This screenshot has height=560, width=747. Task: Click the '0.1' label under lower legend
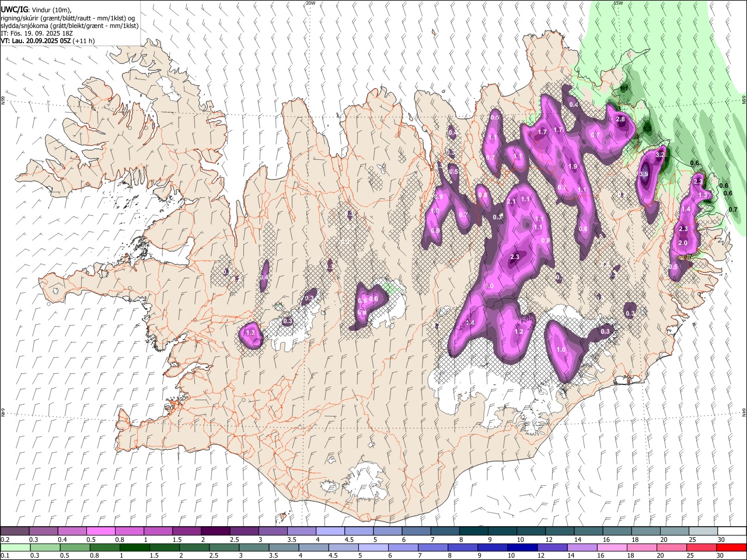coord(5,556)
